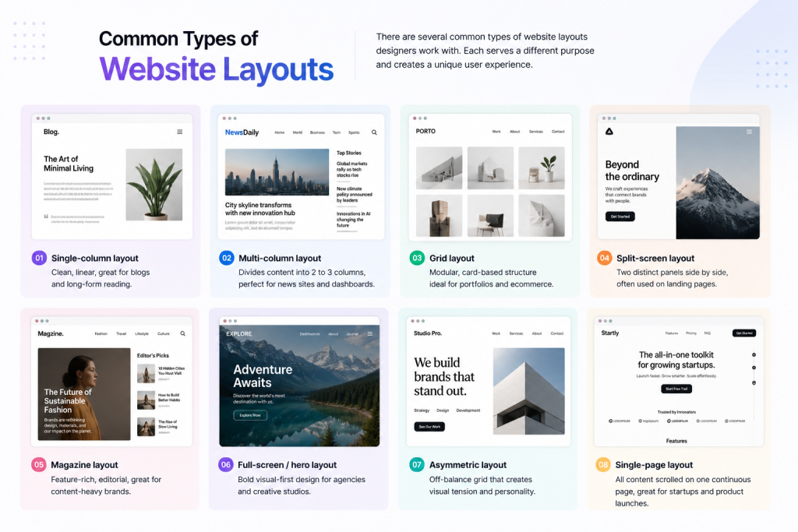The width and height of the screenshot is (798, 532).
Task: Click the Magzine. logo
Action: tap(51, 333)
